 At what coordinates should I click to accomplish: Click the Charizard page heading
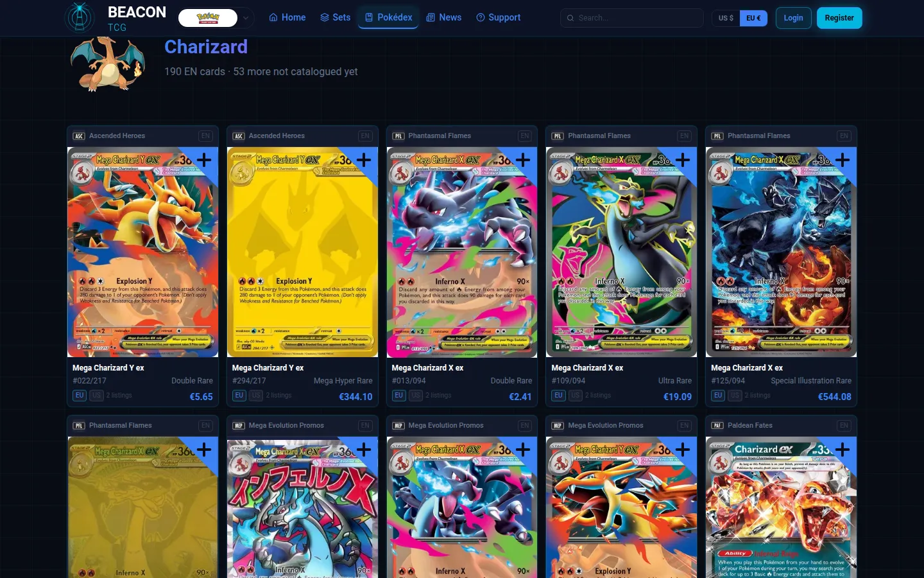(x=206, y=47)
